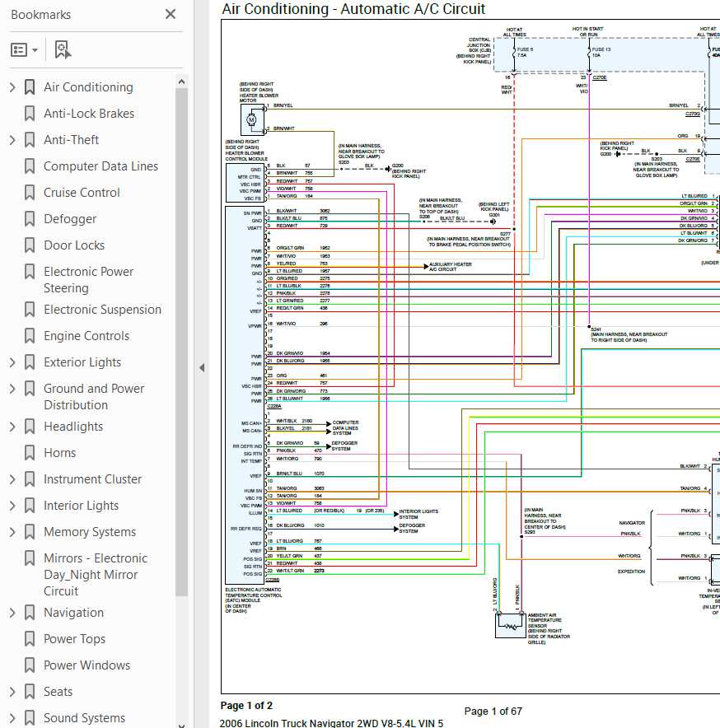This screenshot has height=728, width=720.
Task: Expand the Instrument Cluster bookmark
Action: [x=12, y=479]
